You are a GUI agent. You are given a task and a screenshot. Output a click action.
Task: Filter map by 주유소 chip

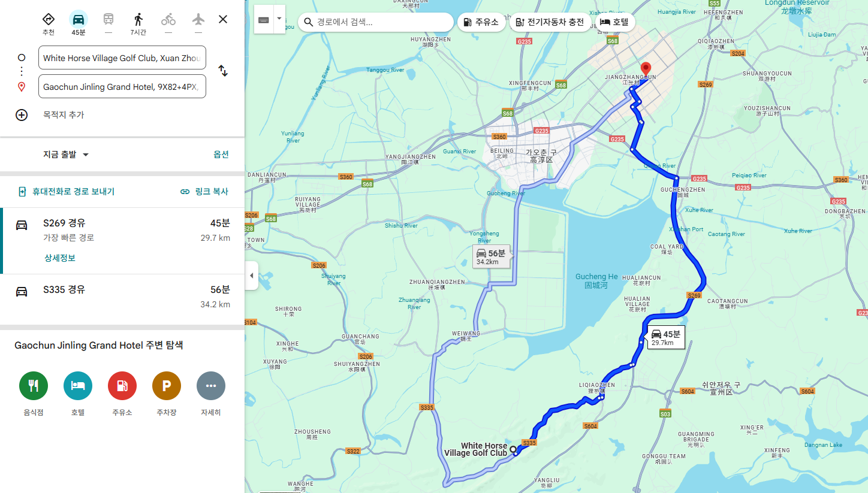[481, 22]
